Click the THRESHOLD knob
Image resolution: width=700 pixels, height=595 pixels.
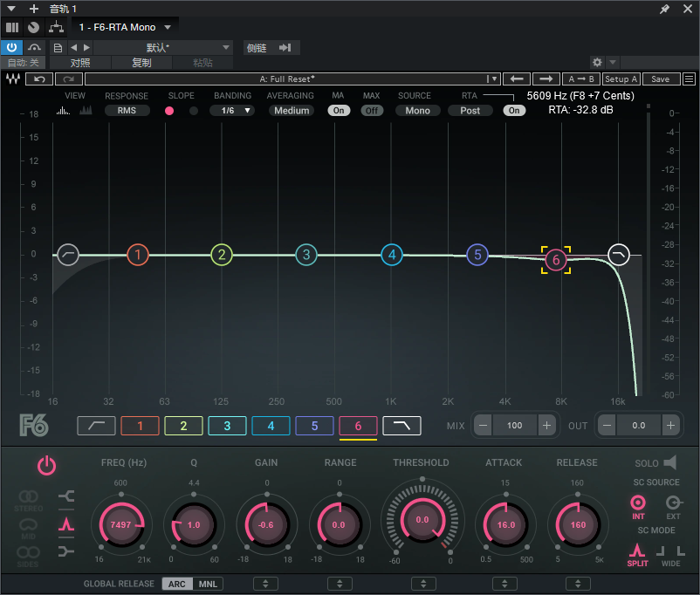tap(422, 520)
